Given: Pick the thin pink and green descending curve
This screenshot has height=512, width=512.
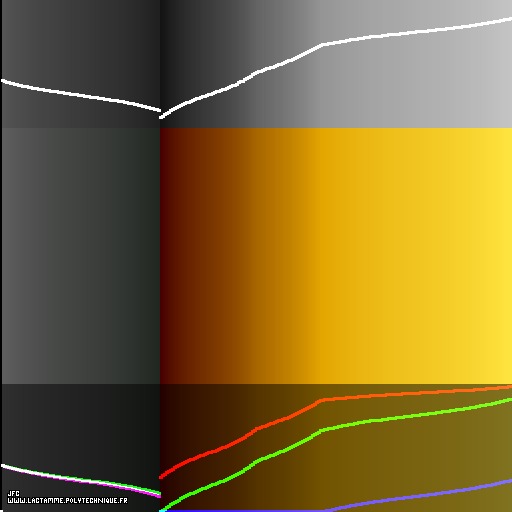Looking at the screenshot, I should (80, 481).
